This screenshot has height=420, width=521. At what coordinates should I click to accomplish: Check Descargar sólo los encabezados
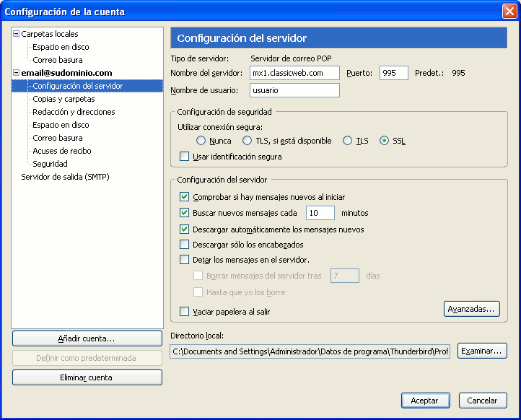point(185,245)
